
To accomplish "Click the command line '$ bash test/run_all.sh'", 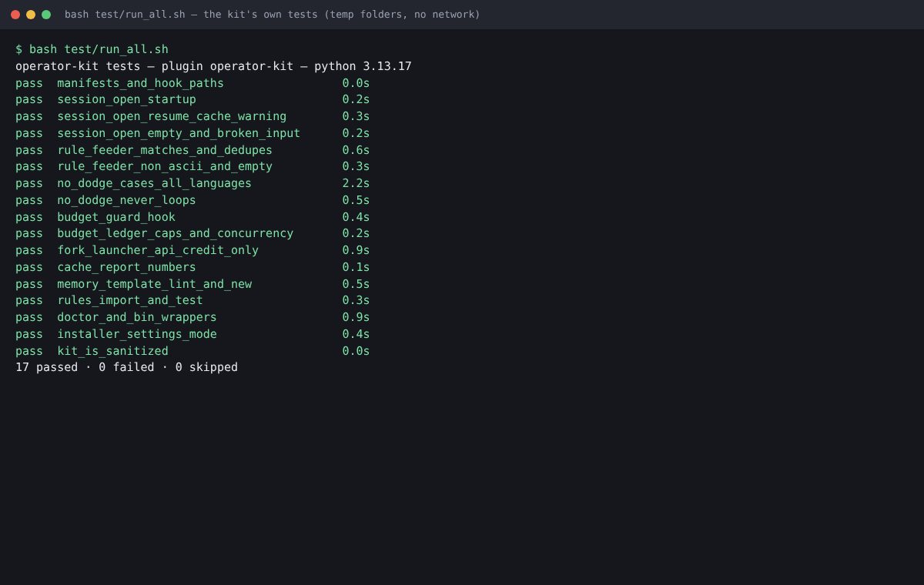I will click(x=92, y=49).
